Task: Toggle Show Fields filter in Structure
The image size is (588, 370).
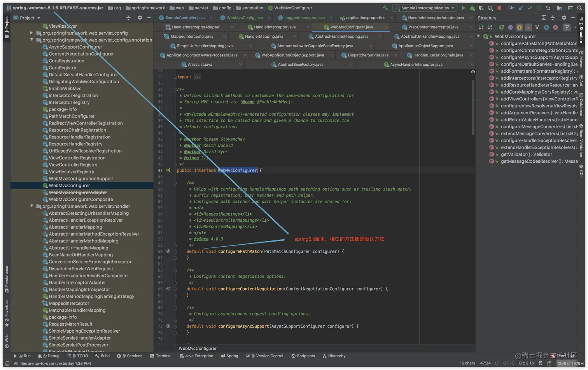Action: coord(519,27)
